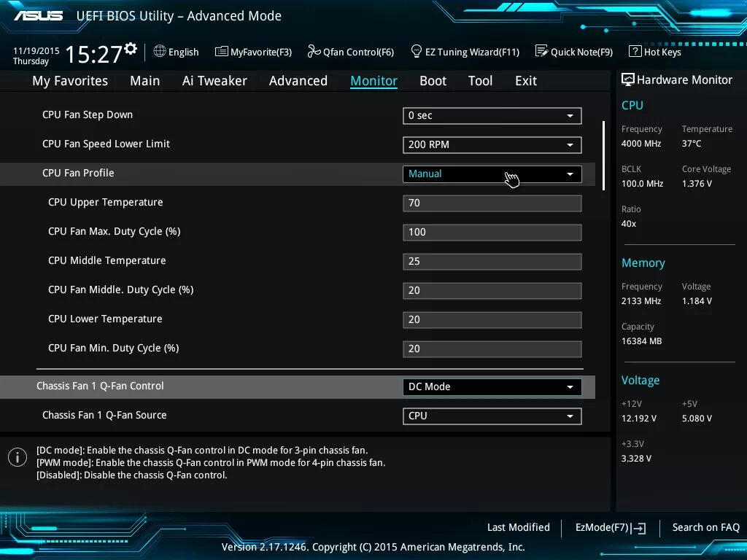747x560 pixels.
Task: Click the Hardware Monitor screen icon
Action: [x=627, y=79]
